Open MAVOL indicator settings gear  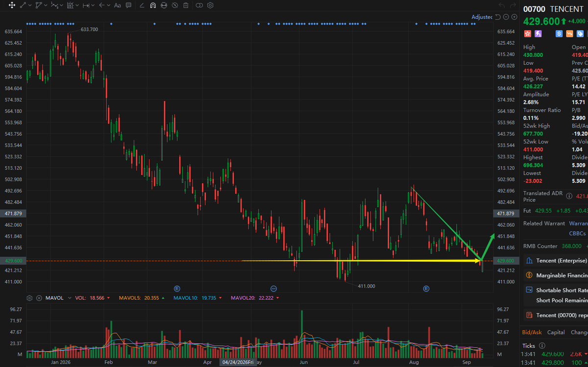[29, 298]
